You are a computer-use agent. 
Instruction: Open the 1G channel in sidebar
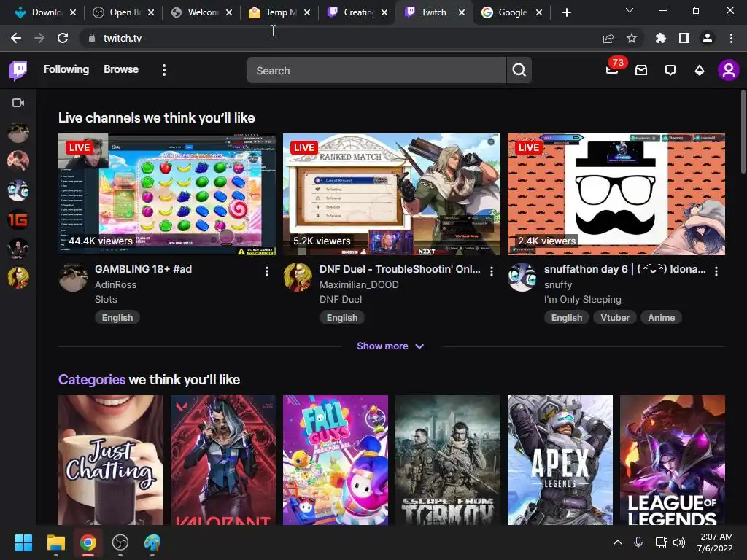click(x=18, y=219)
